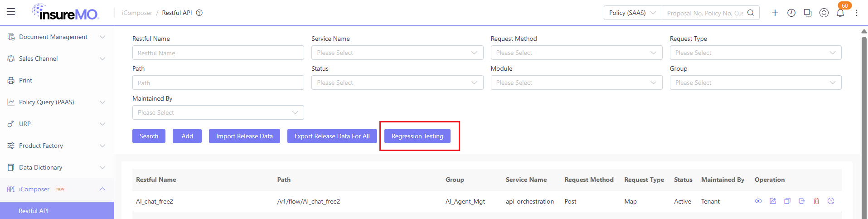Click the AI_chat_free2 name cell
868x219 pixels.
155,201
